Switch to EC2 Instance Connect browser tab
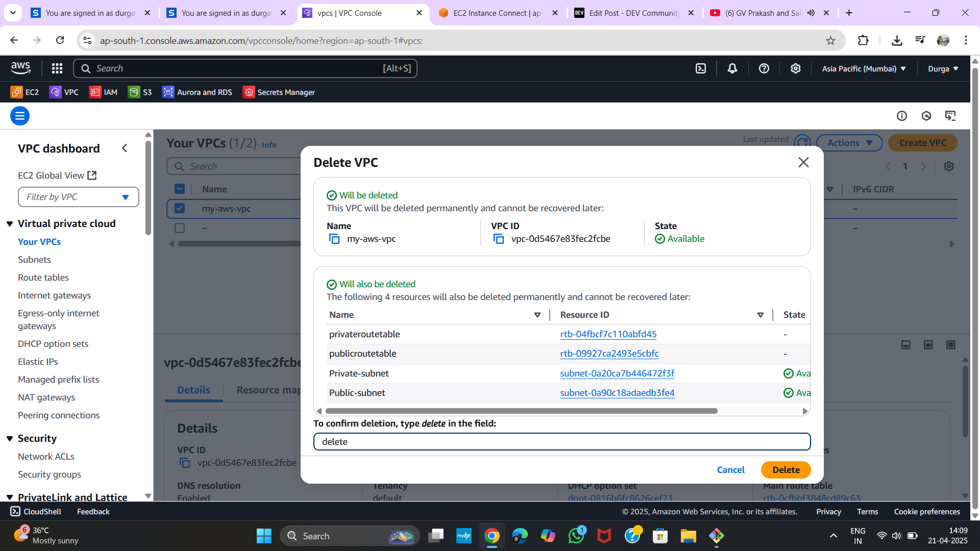This screenshot has width=980, height=551. click(x=499, y=13)
